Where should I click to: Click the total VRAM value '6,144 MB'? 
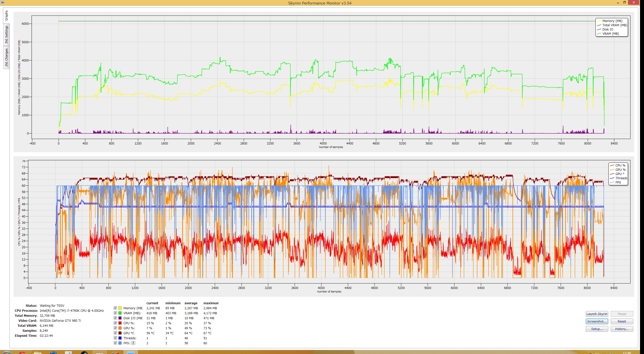(x=46, y=325)
